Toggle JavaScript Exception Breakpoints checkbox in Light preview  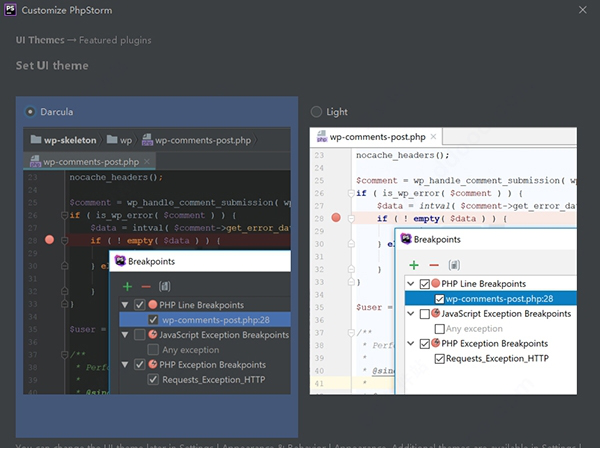425,314
